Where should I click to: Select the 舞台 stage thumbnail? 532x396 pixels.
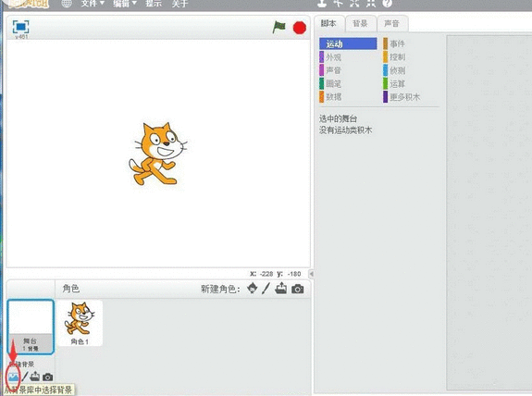[x=31, y=327]
